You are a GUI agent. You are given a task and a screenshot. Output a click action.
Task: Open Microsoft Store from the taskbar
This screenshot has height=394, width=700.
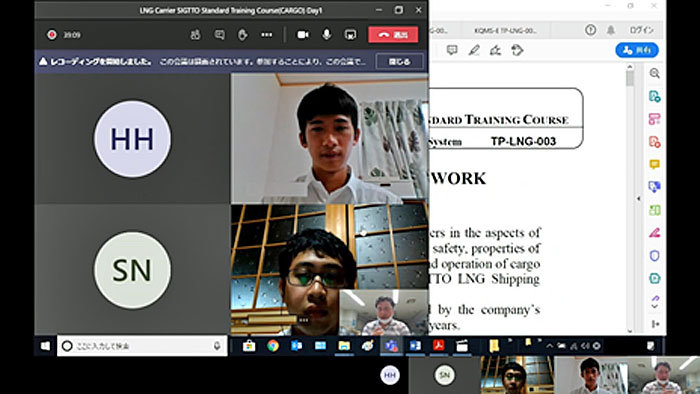pos(249,346)
